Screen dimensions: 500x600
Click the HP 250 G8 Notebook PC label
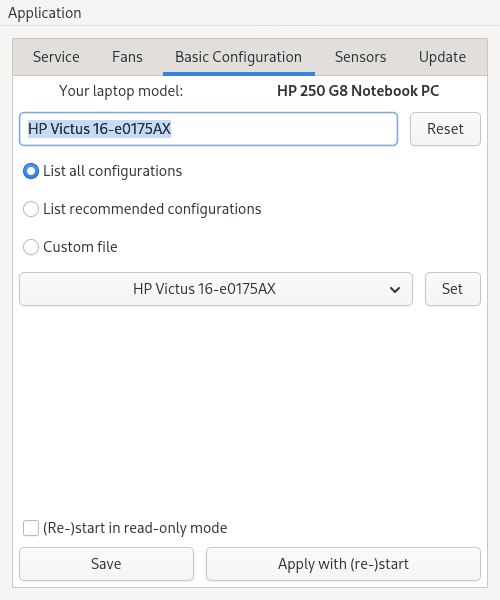[358, 91]
